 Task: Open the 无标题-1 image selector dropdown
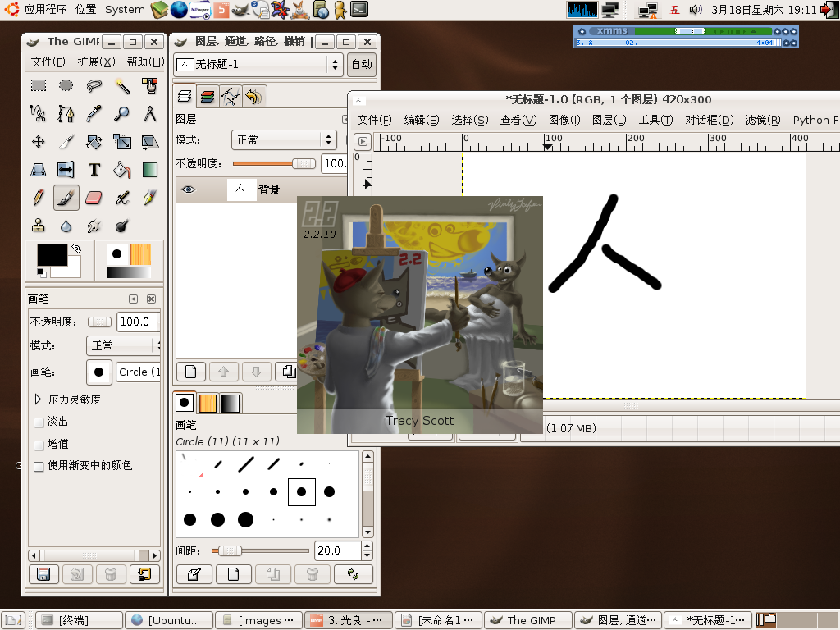[x=258, y=64]
